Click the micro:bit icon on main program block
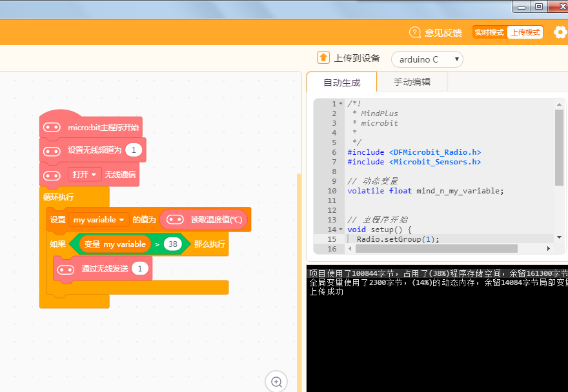568x392 pixels. point(52,127)
